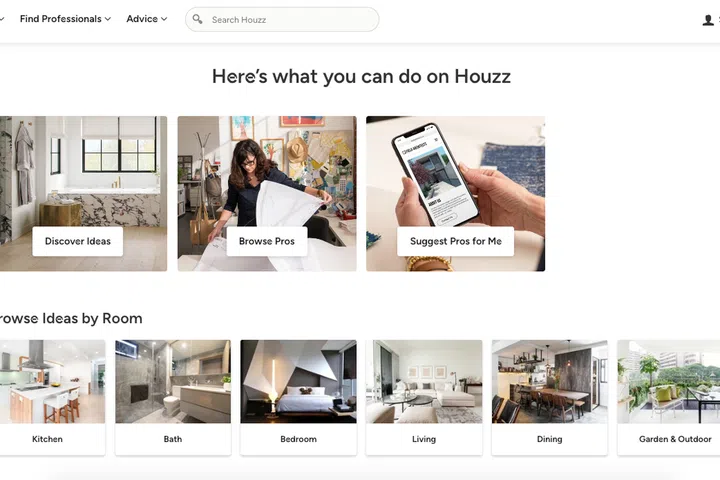Select the Suggest Pros for Me button
Screen dimensions: 720x480
(x=456, y=241)
